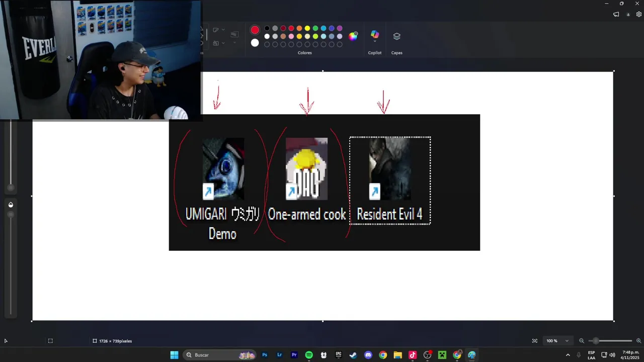
Task: Click the zoom slider thumb
Action: point(596,341)
